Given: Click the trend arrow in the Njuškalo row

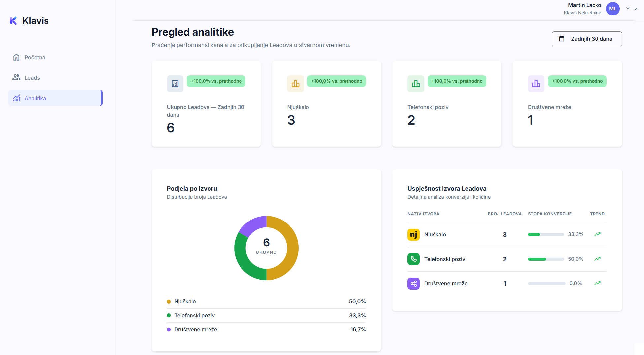Looking at the screenshot, I should [x=597, y=234].
